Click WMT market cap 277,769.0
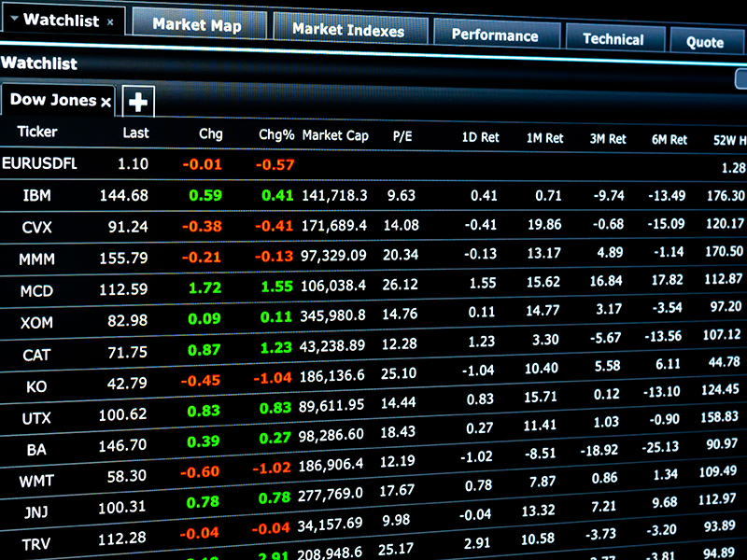Screen dimensions: 747x560 pyautogui.click(x=331, y=496)
